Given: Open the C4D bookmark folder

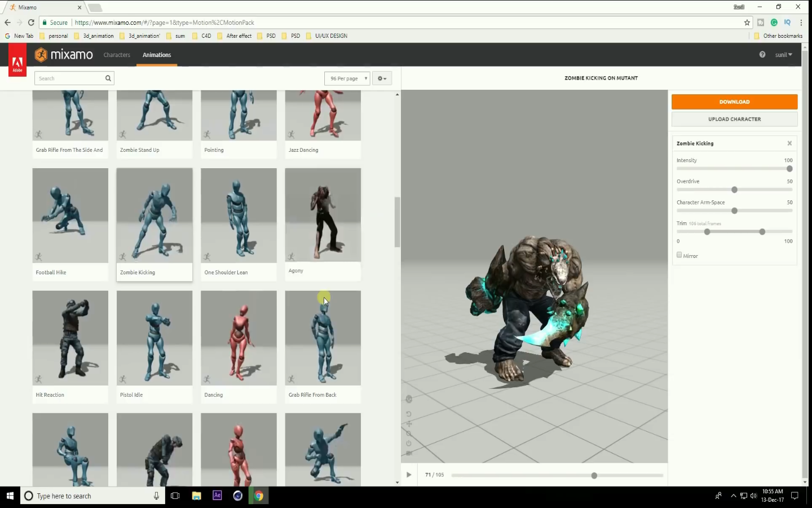Looking at the screenshot, I should click(202, 36).
